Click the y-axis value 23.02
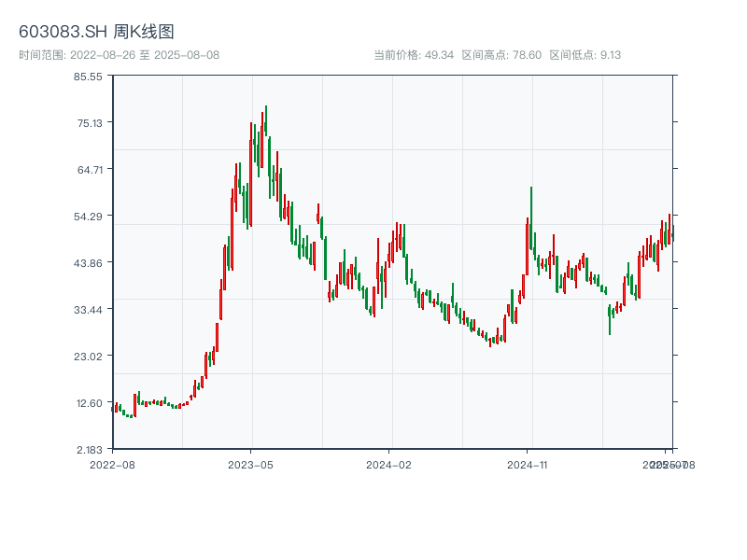Screen dimensions: 747x560 tap(88, 357)
